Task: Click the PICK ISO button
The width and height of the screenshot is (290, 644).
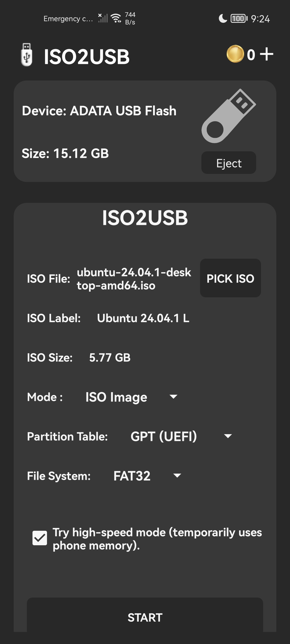Action: coord(230,279)
